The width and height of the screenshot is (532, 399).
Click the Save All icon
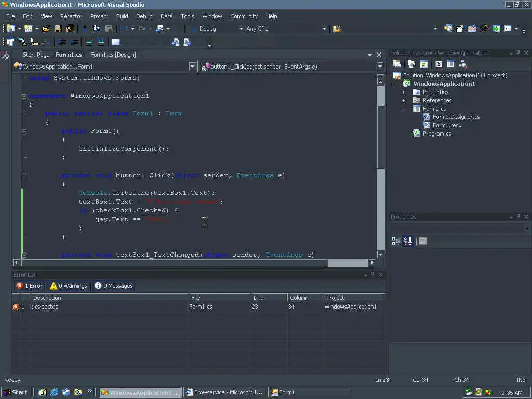coord(70,29)
